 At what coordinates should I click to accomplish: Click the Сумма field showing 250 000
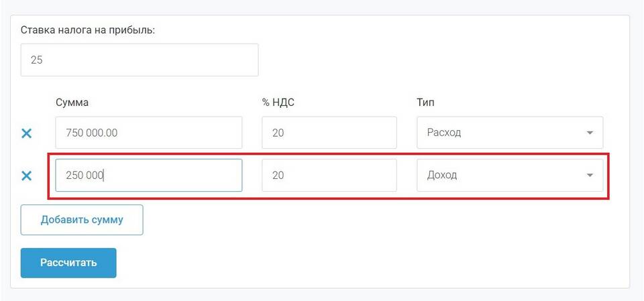149,176
